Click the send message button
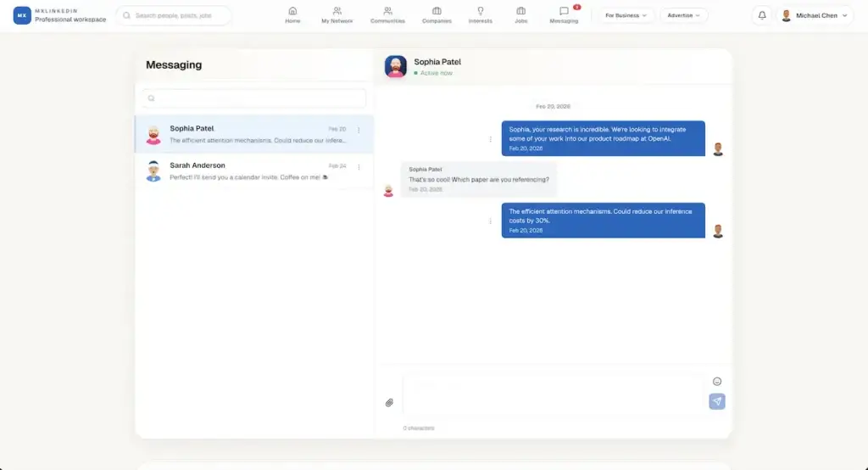 pyautogui.click(x=717, y=401)
